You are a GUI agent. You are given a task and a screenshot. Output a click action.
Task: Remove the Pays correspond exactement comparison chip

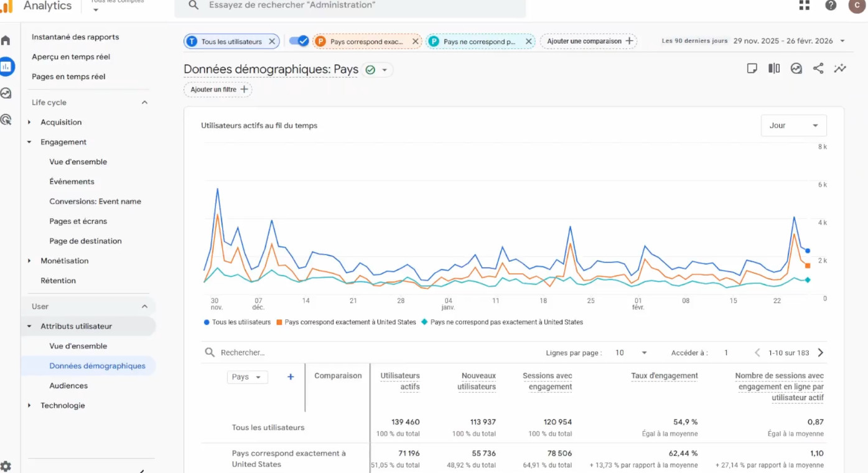(415, 42)
